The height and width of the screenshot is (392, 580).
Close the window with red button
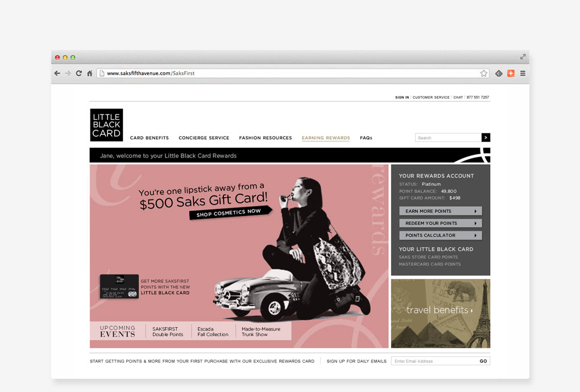point(57,57)
